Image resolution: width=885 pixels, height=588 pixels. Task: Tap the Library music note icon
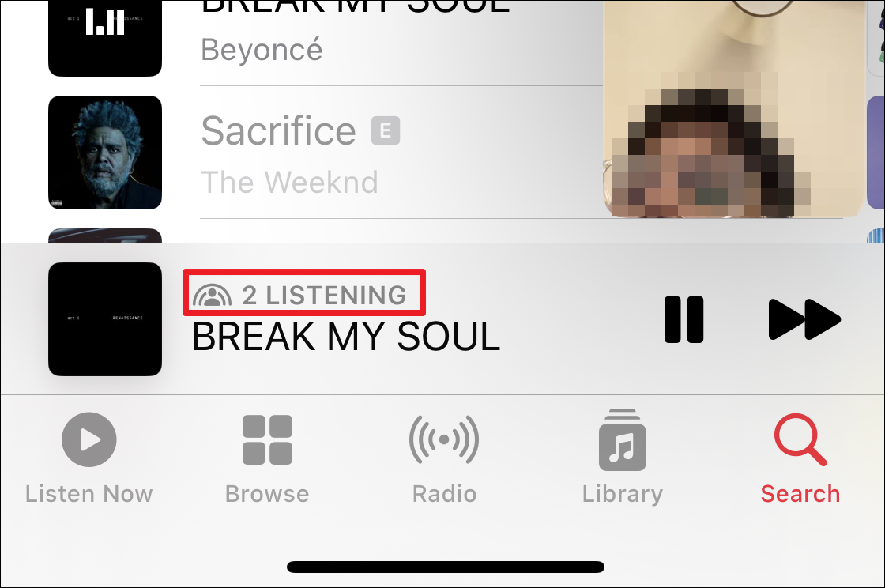click(623, 439)
